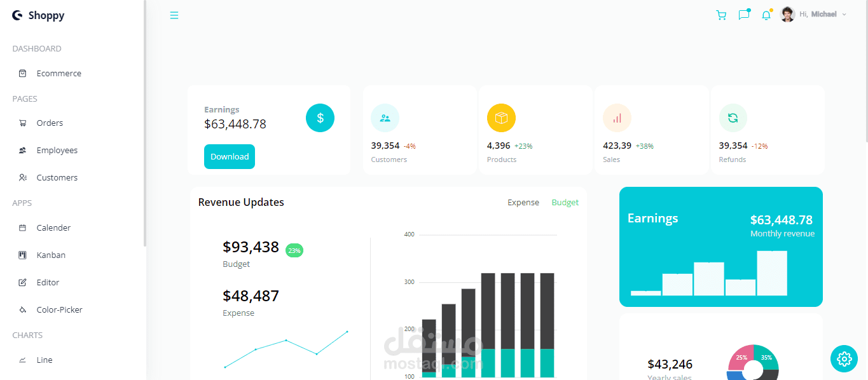Click the 423,39 Sales figure

coord(617,146)
